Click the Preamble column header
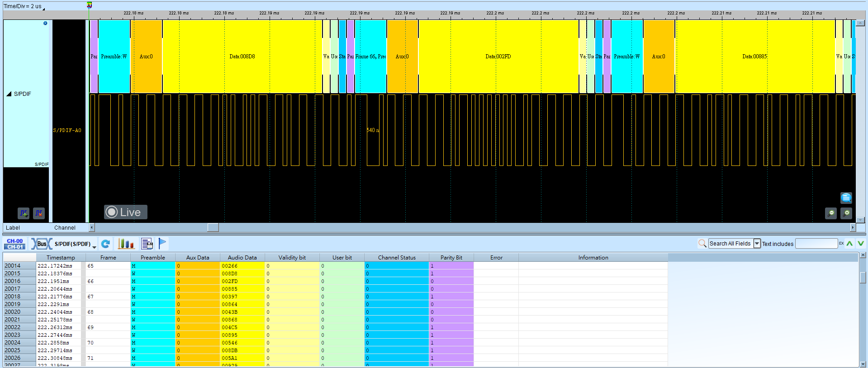Image resolution: width=868 pixels, height=368 pixels. coord(153,258)
